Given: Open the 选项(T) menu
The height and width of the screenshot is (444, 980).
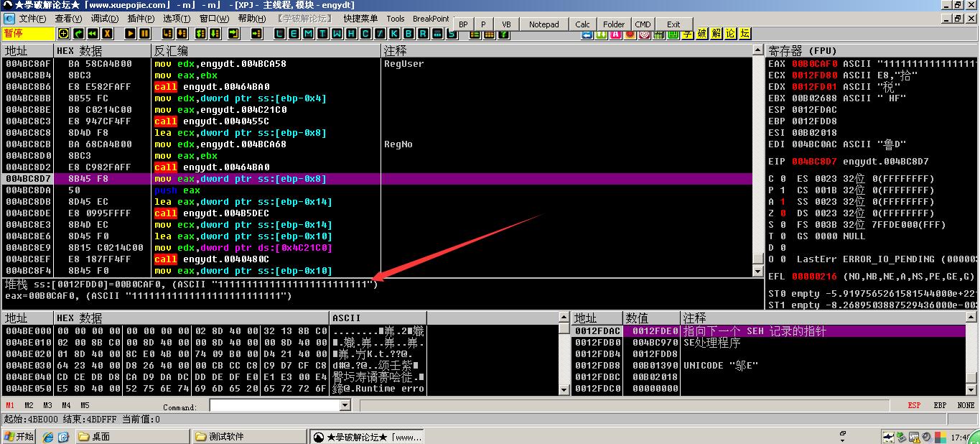Looking at the screenshot, I should point(177,19).
